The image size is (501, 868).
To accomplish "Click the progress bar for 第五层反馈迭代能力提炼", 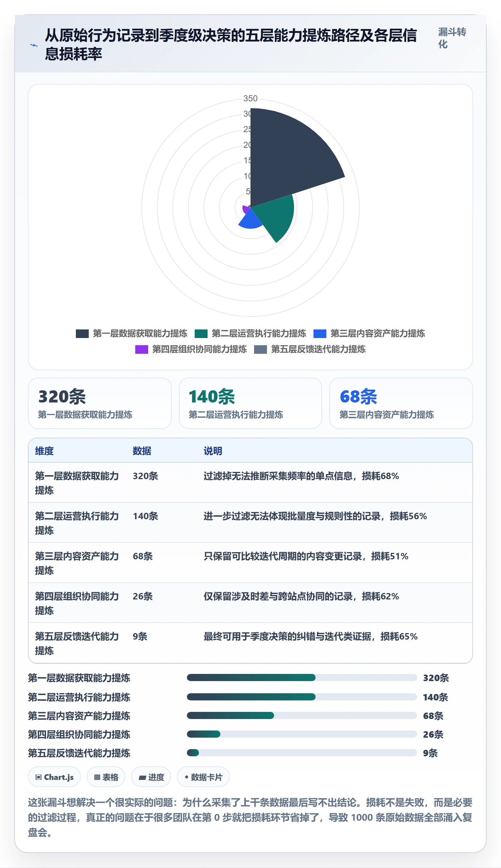I will tap(302, 753).
